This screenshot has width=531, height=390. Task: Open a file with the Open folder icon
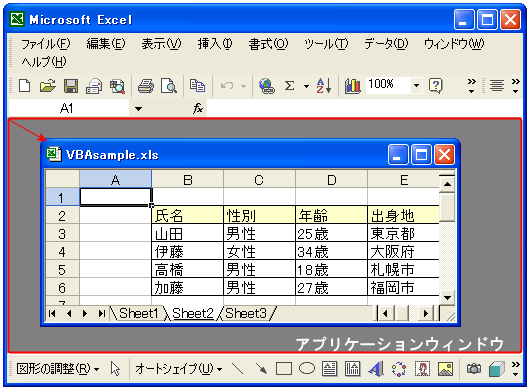[x=48, y=86]
